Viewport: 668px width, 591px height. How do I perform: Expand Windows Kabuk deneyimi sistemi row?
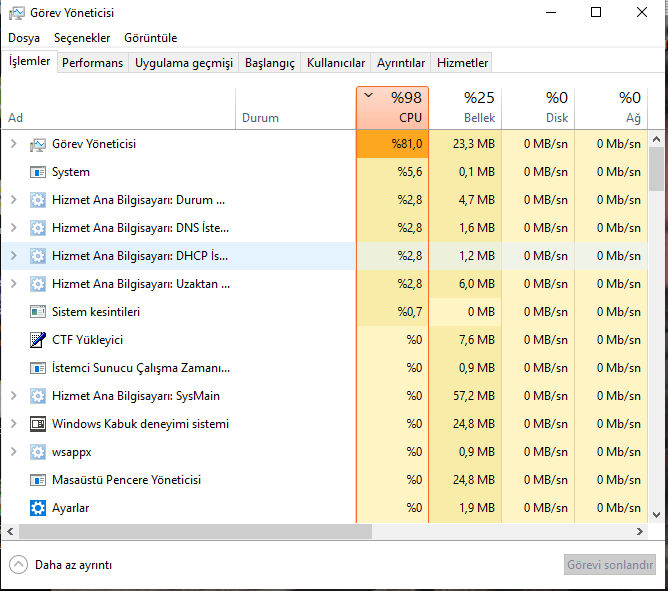click(x=13, y=424)
